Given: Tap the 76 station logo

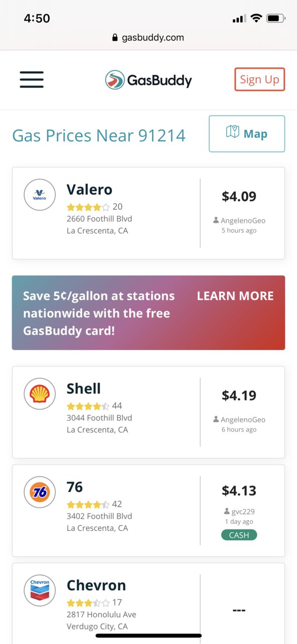Looking at the screenshot, I should [x=40, y=492].
